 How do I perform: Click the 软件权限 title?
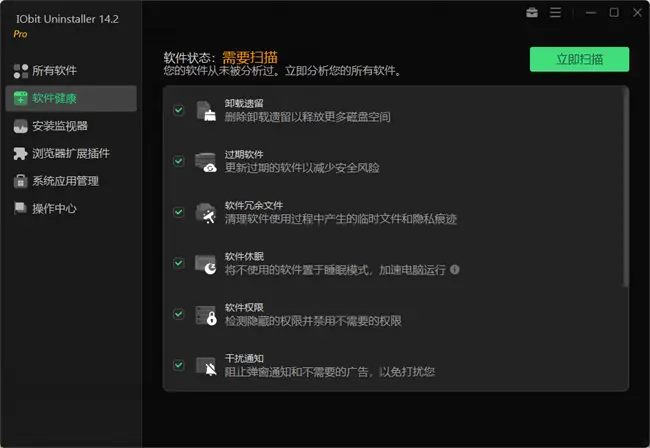tap(244, 308)
